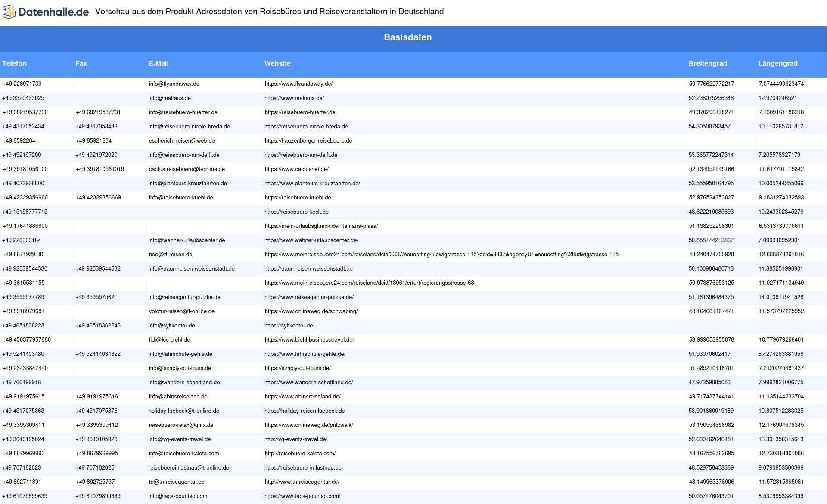Viewport: 827px width, 504px height.
Task: Open http://reisebuero-kaleta.com/
Action: pyautogui.click(x=300, y=454)
